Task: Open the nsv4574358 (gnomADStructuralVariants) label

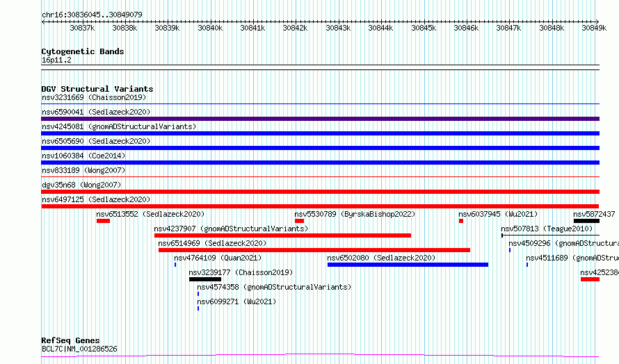Action: [274, 287]
